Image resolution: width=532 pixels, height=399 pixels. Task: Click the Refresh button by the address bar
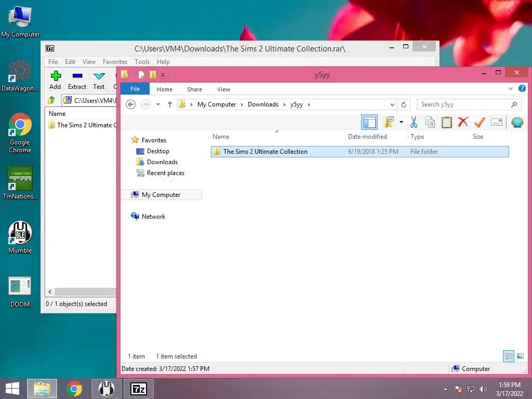click(x=404, y=104)
